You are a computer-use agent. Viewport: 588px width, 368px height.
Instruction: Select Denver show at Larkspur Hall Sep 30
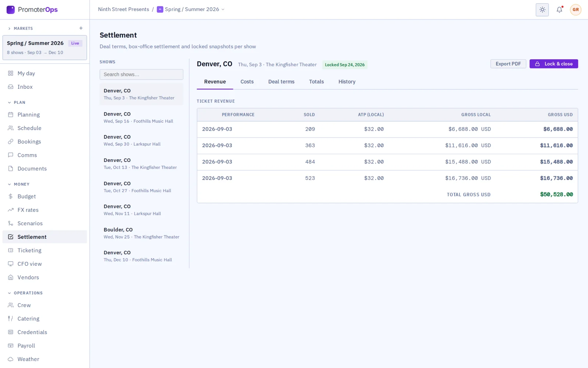141,140
